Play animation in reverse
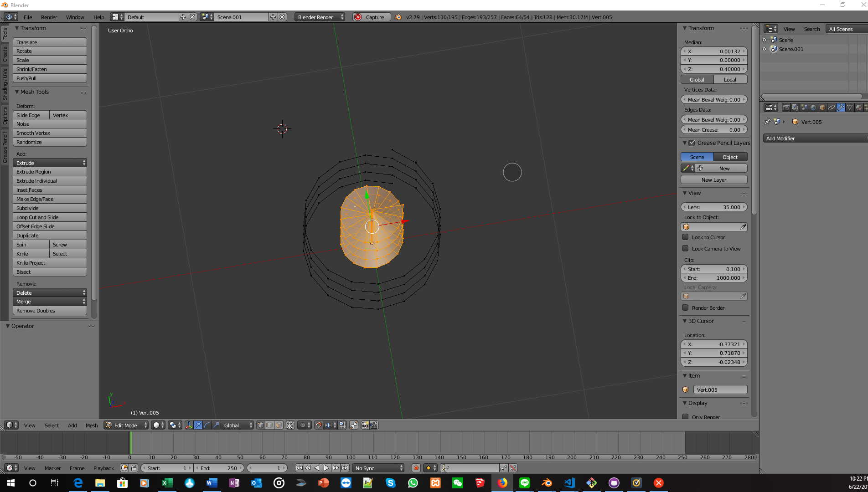The width and height of the screenshot is (868, 492). coord(317,468)
